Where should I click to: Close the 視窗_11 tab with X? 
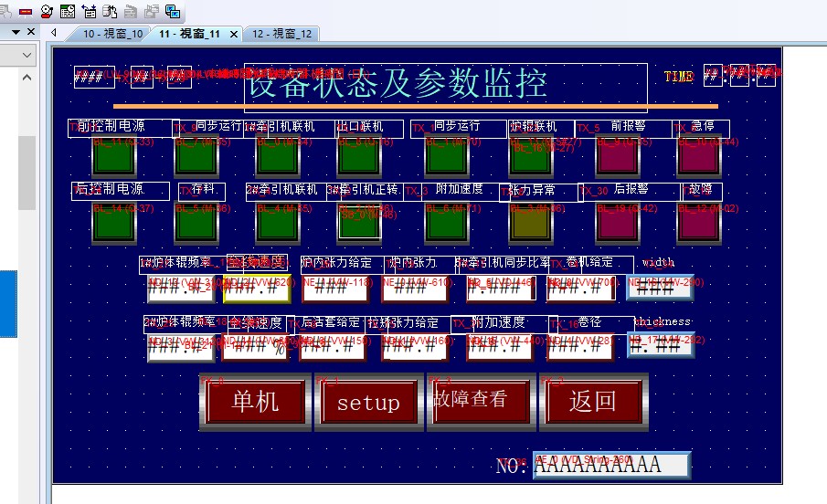click(233, 34)
